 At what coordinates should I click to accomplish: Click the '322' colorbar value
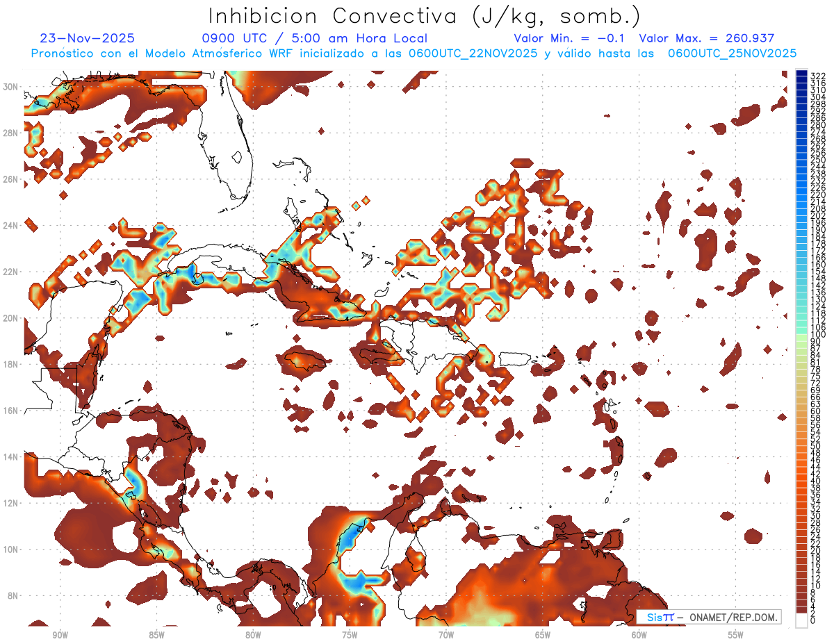click(x=817, y=76)
